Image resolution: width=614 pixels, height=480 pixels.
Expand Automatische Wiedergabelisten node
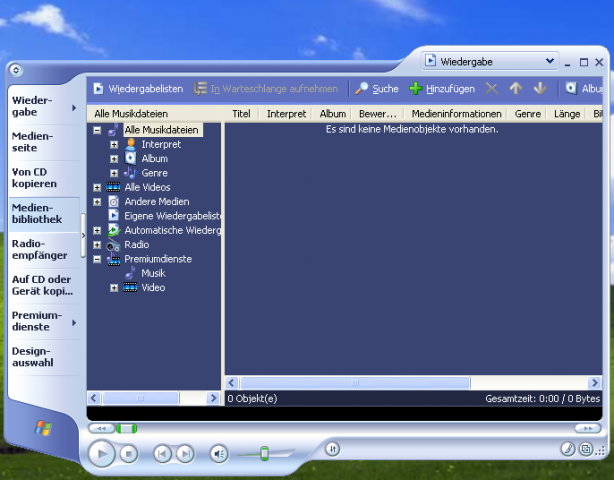[97, 231]
